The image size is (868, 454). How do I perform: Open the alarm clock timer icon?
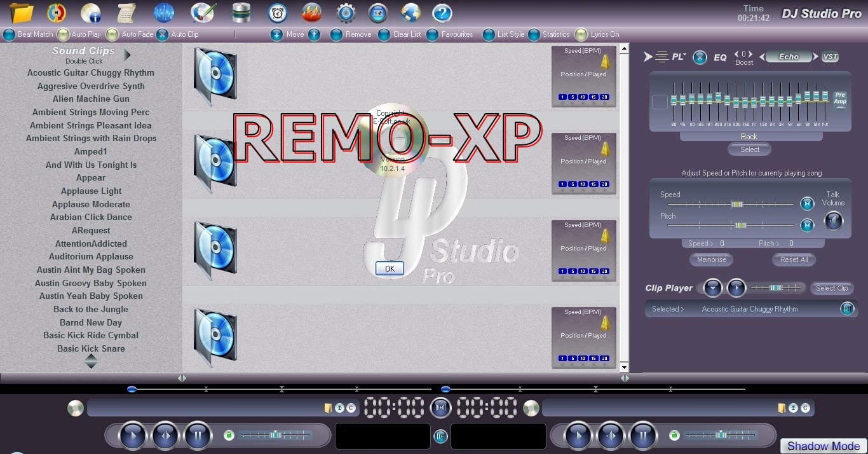tap(277, 12)
